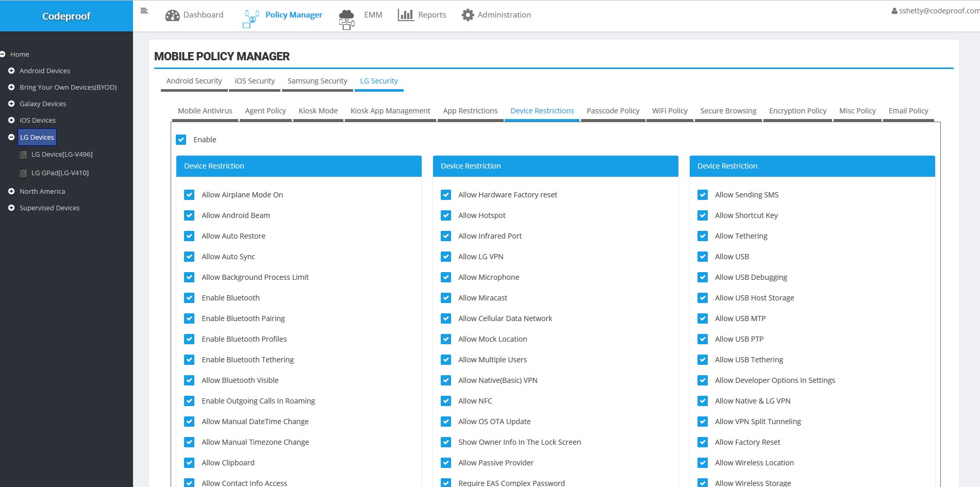Uncheck Allow Wireless Location

pyautogui.click(x=703, y=463)
